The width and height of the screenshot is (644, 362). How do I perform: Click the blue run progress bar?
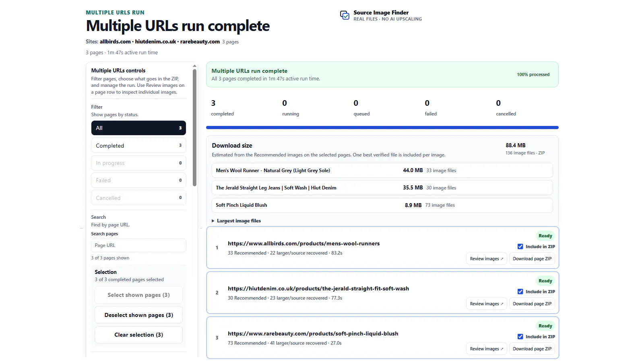pyautogui.click(x=382, y=128)
